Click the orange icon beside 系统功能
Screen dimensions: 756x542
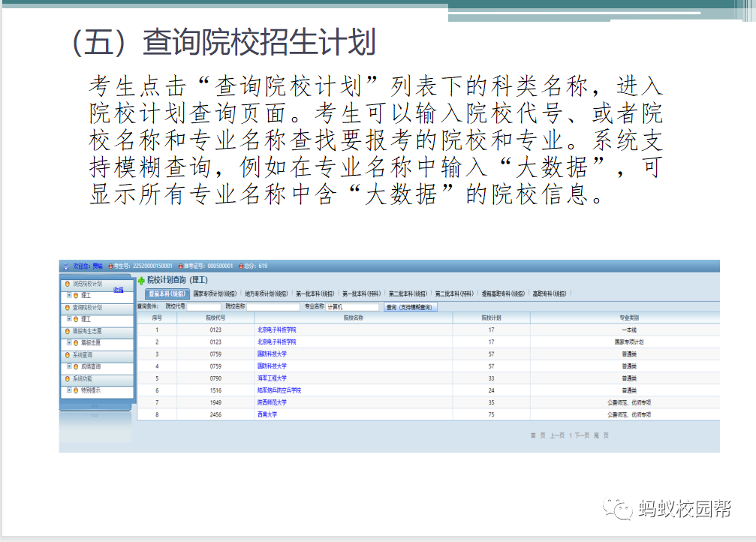(67, 378)
